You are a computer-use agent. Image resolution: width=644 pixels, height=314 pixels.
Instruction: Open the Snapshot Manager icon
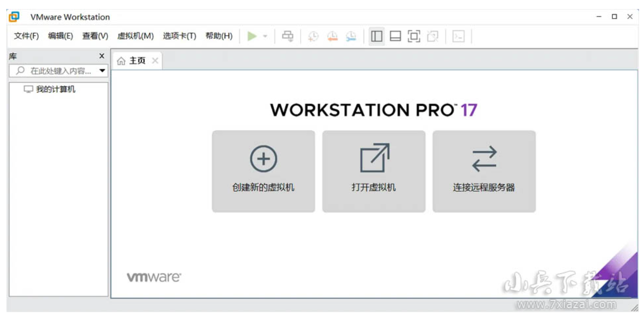coord(351,36)
